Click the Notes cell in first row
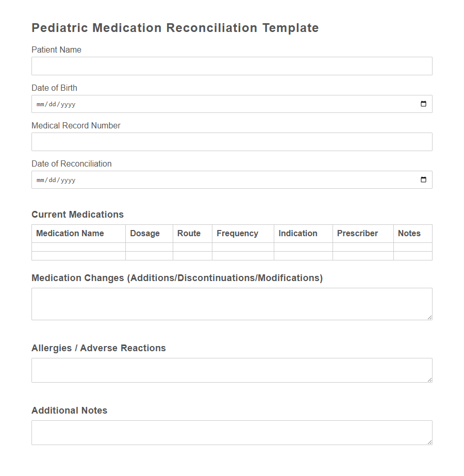This screenshot has width=464, height=476. 412,248
